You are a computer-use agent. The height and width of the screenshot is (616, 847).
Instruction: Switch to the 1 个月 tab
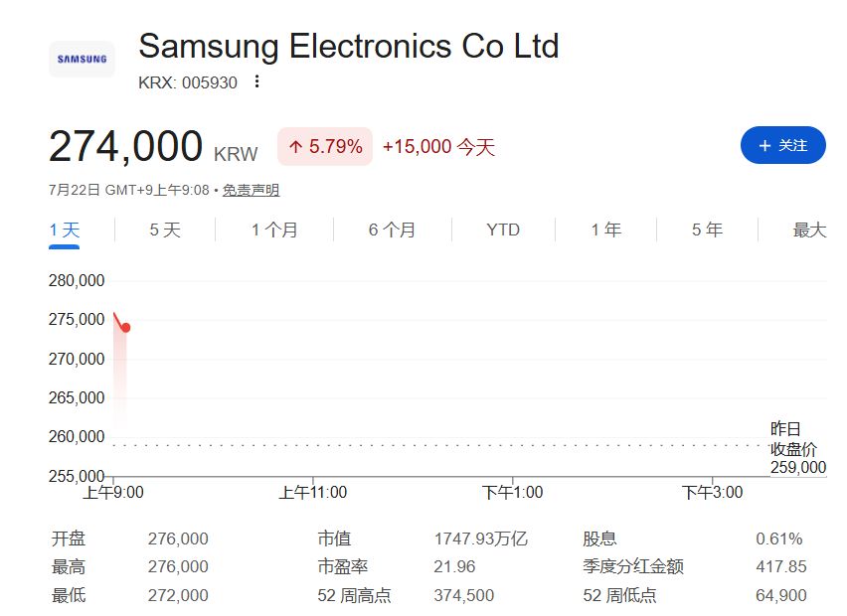pyautogui.click(x=273, y=230)
